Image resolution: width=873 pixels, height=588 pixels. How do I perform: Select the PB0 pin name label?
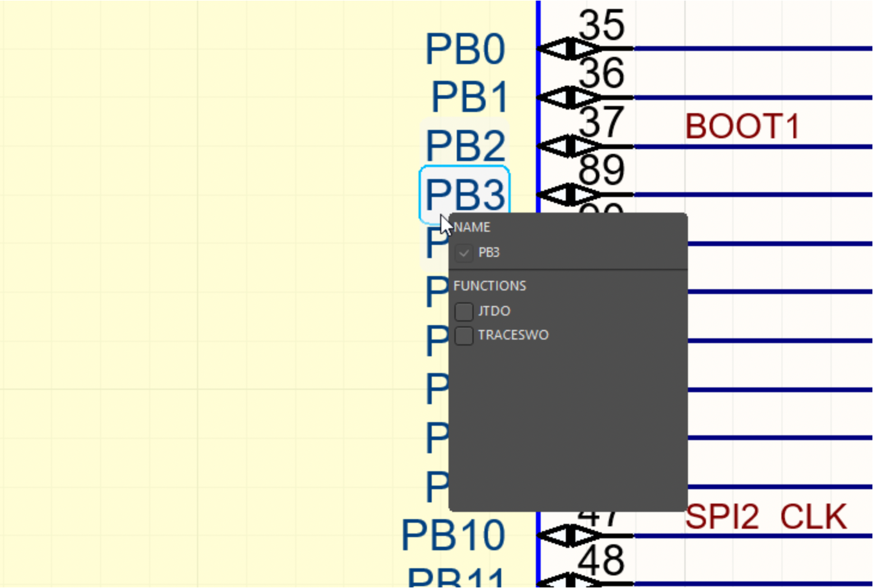coord(465,49)
